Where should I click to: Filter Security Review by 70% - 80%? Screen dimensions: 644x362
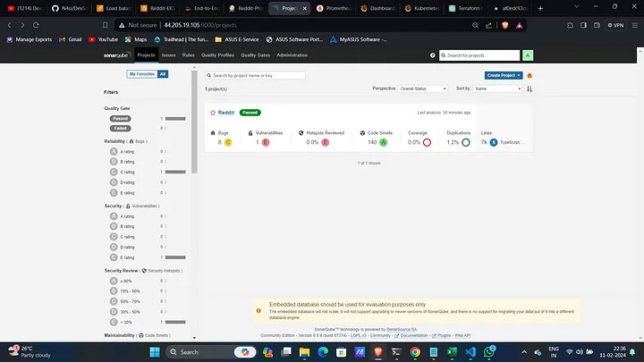125,291
